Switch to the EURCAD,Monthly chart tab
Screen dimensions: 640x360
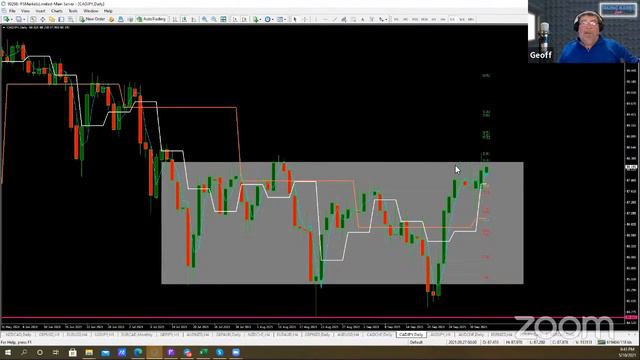[137, 335]
